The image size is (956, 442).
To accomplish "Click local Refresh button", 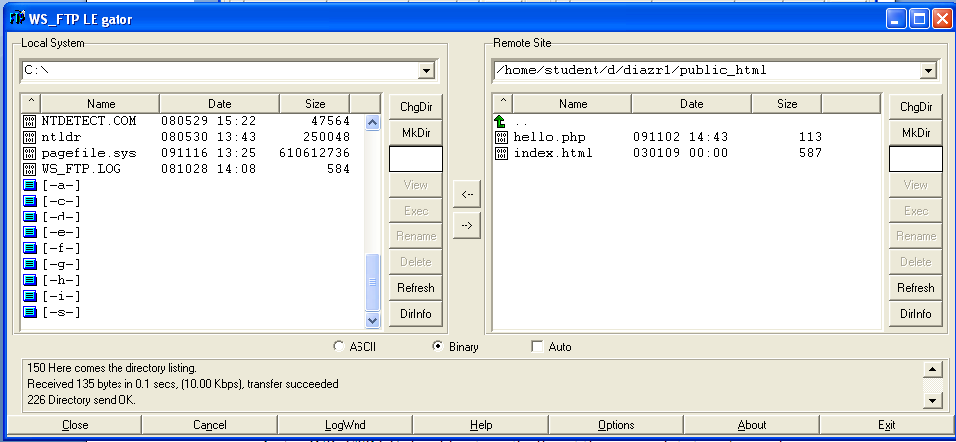I will coord(416,287).
